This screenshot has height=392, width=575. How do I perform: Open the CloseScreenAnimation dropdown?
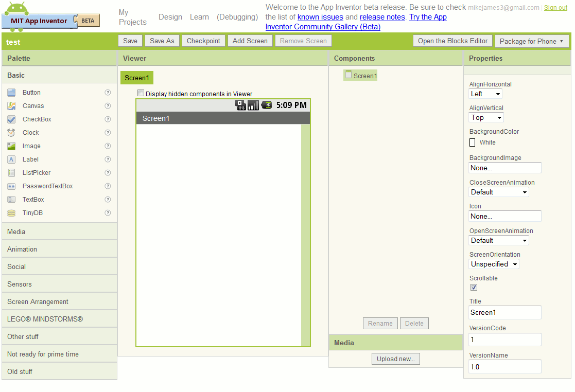499,192
